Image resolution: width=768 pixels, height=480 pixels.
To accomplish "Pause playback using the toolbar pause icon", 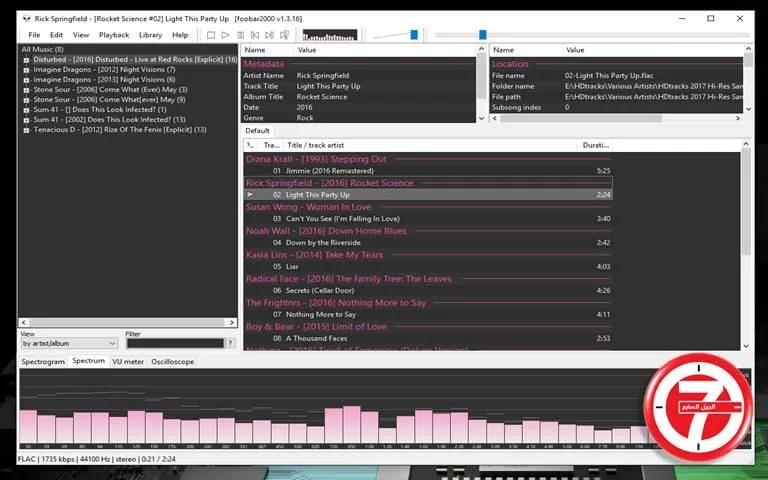I will click(x=240, y=35).
